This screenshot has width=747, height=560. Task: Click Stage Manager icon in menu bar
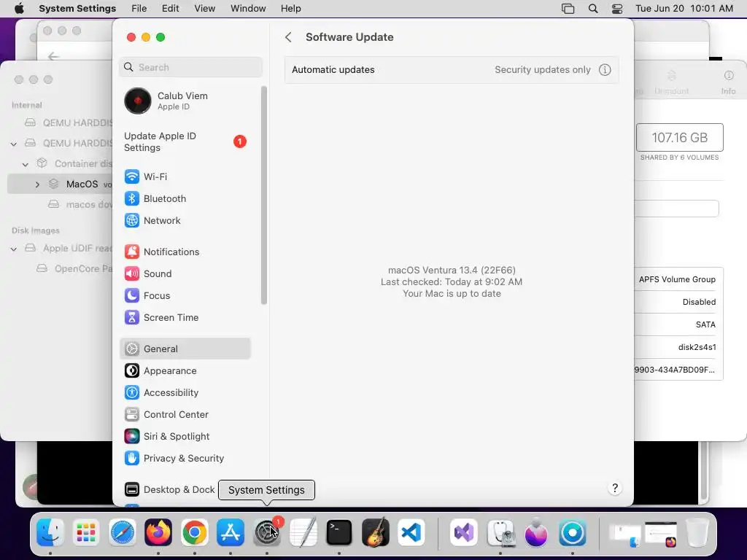click(568, 9)
